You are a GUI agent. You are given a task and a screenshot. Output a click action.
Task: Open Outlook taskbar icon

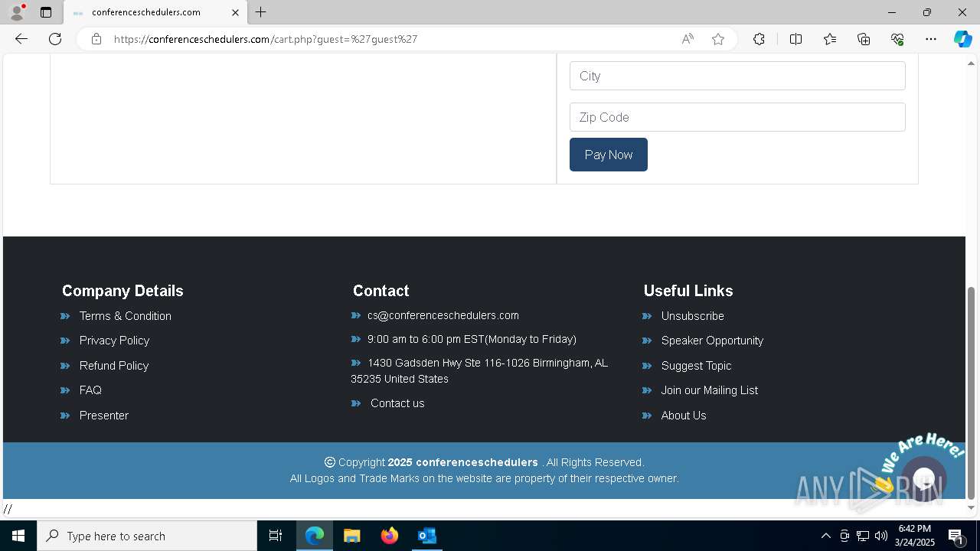pyautogui.click(x=427, y=536)
